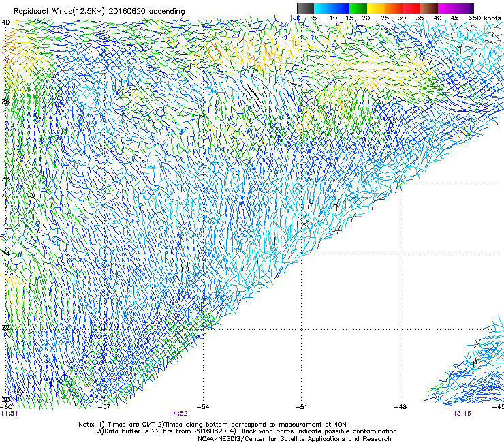Image resolution: width=504 pixels, height=443 pixels.
Task: Click the red 30-35 knots legend segment
Action: pyautogui.click(x=411, y=8)
